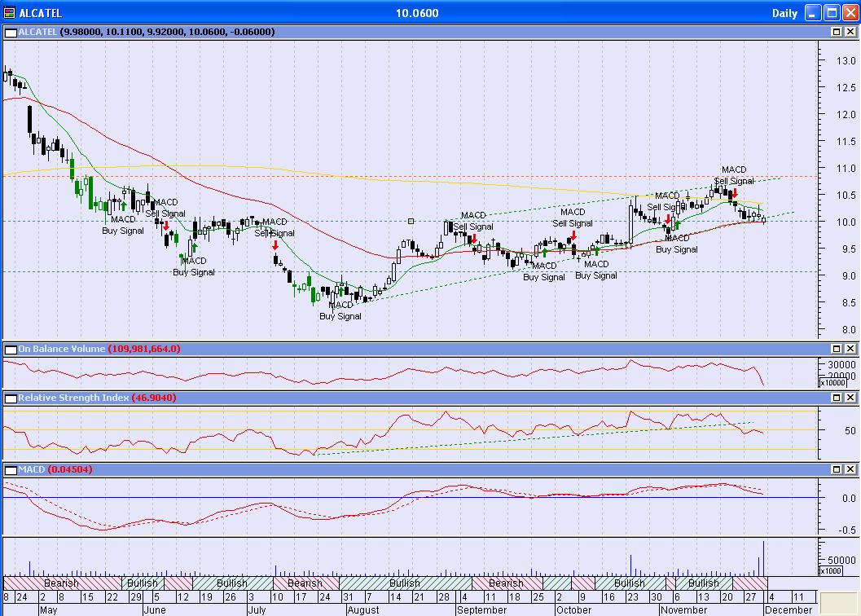Select the July MACD Sell Signal label
The image size is (861, 616).
point(275,227)
